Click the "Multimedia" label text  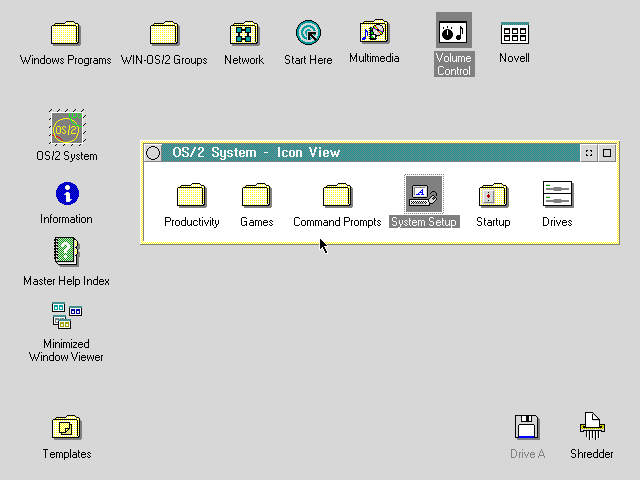[374, 58]
